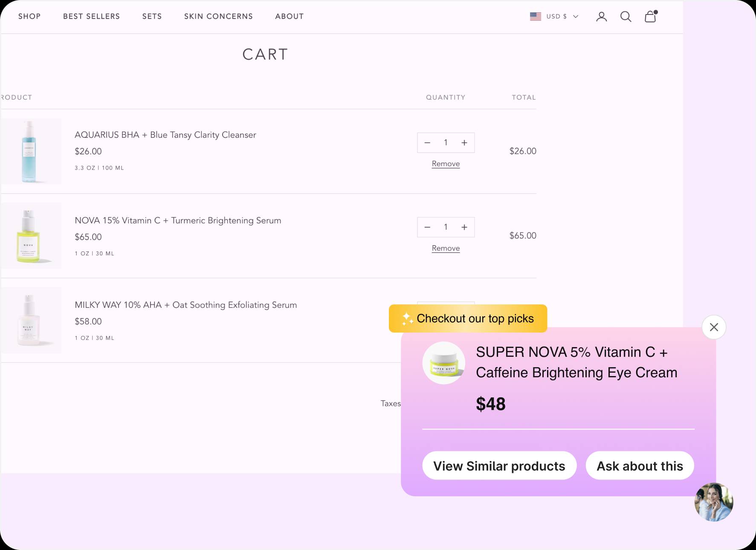This screenshot has height=550, width=756.
Task: Open the search magnifier icon
Action: pos(626,16)
